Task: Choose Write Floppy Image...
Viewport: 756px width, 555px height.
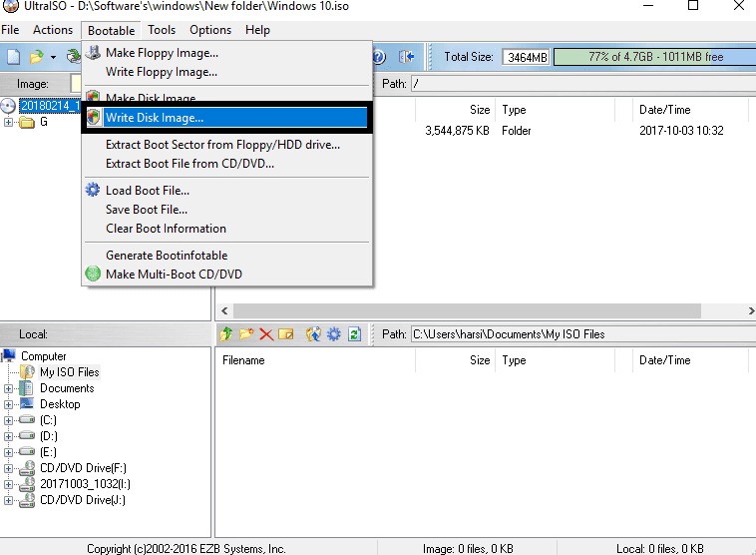Action: click(x=226, y=72)
